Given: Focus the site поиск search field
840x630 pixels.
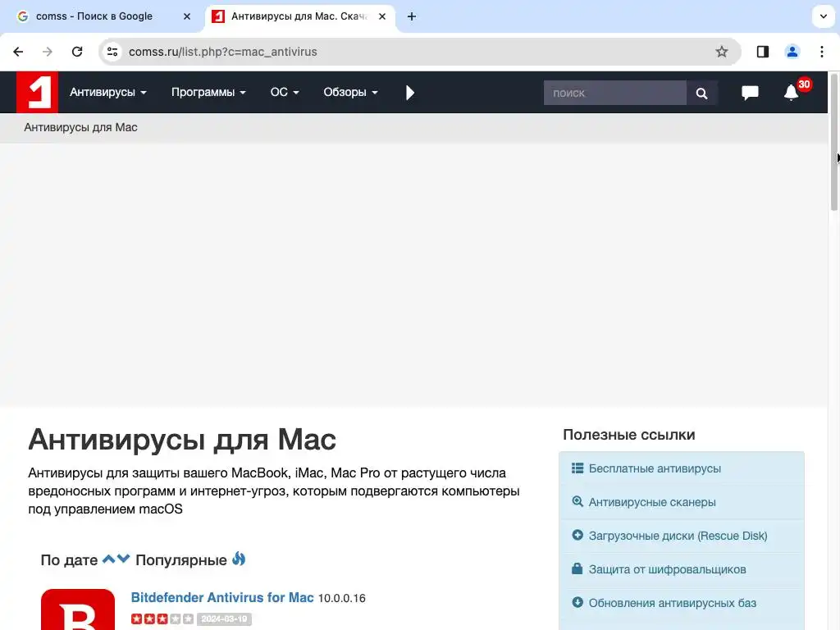Looking at the screenshot, I should click(x=614, y=94).
